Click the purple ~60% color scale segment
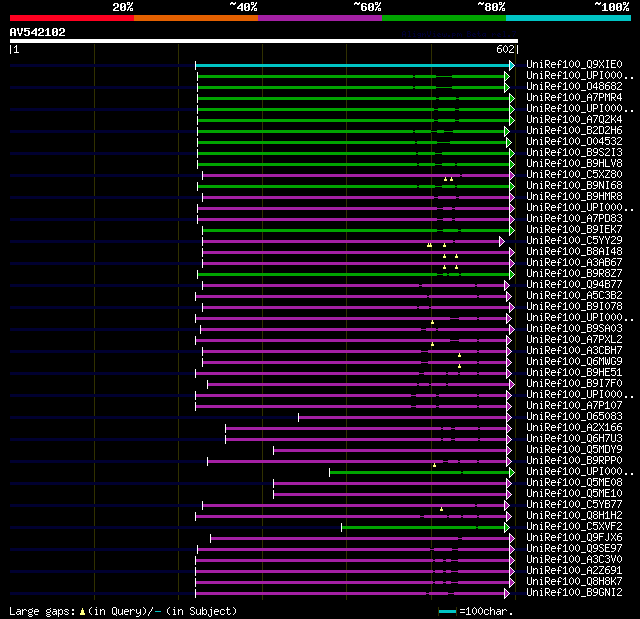 [x=320, y=18]
